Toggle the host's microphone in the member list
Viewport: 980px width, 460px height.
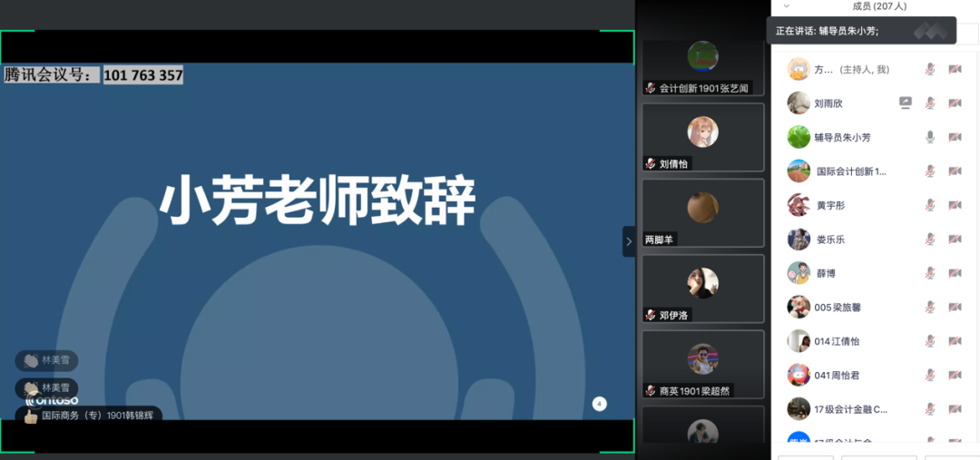[929, 69]
